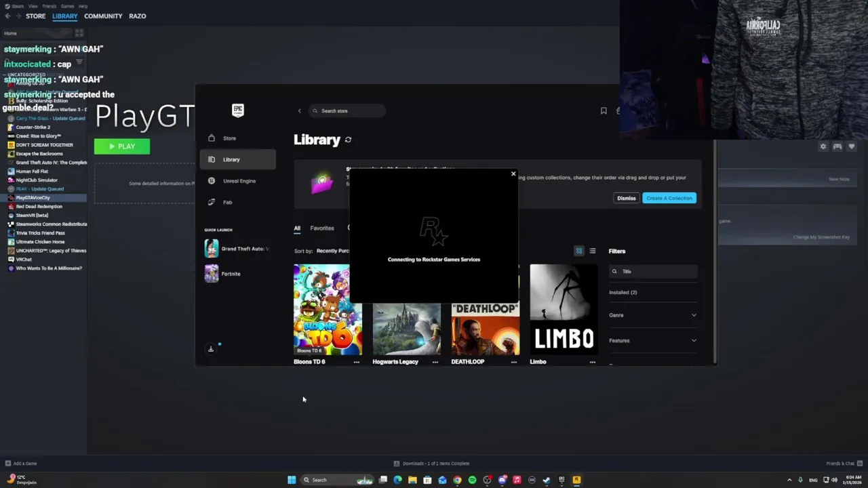Open Steam controller settings icon
This screenshot has width=868, height=488.
click(x=837, y=146)
